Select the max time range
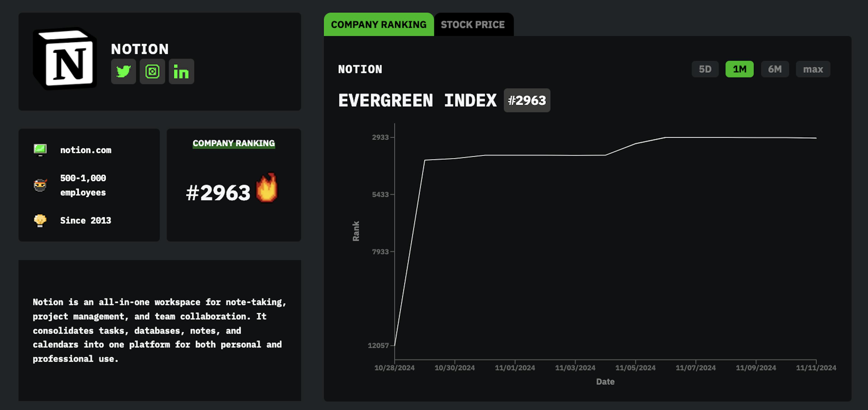The width and height of the screenshot is (868, 410). (x=813, y=69)
